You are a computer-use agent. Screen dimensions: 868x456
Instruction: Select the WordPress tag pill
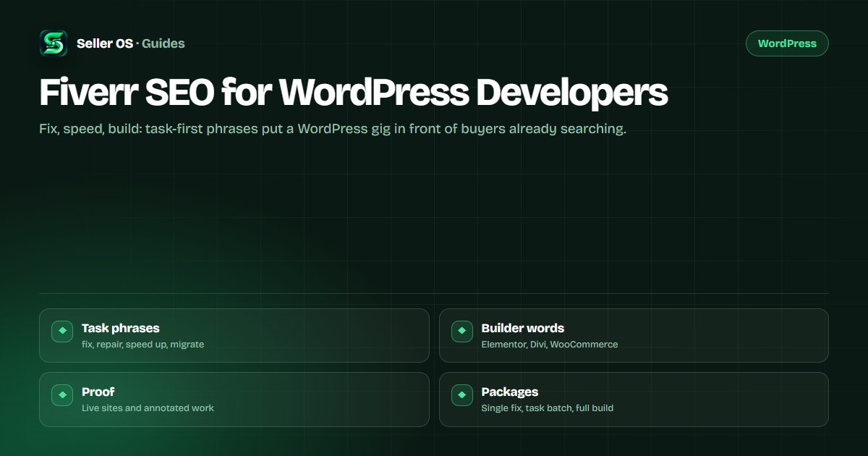point(787,43)
